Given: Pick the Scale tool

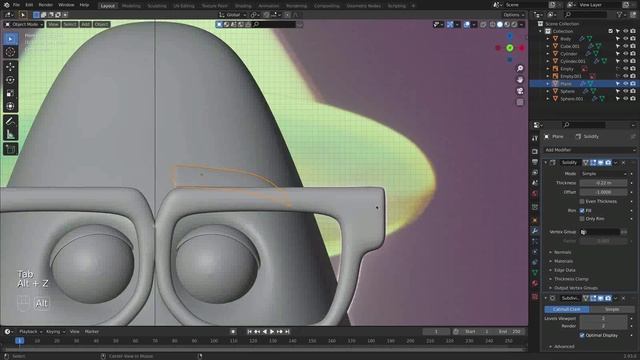Looking at the screenshot, I should tap(11, 93).
